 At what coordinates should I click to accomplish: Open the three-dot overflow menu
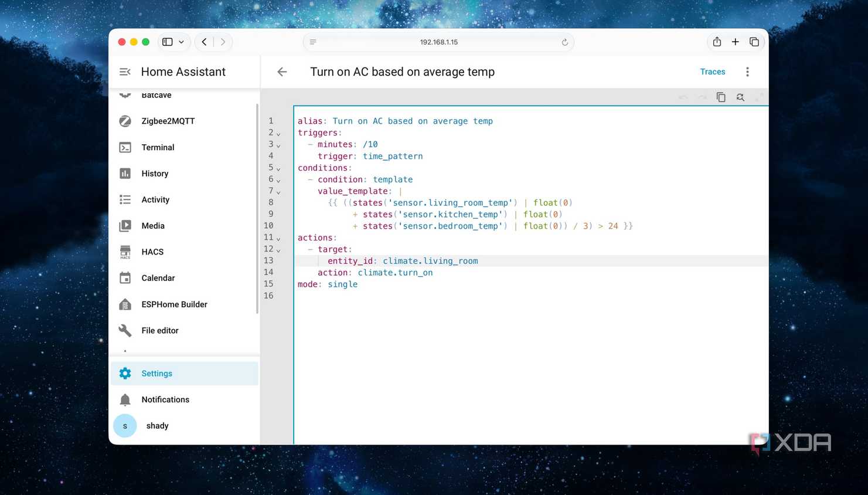747,72
